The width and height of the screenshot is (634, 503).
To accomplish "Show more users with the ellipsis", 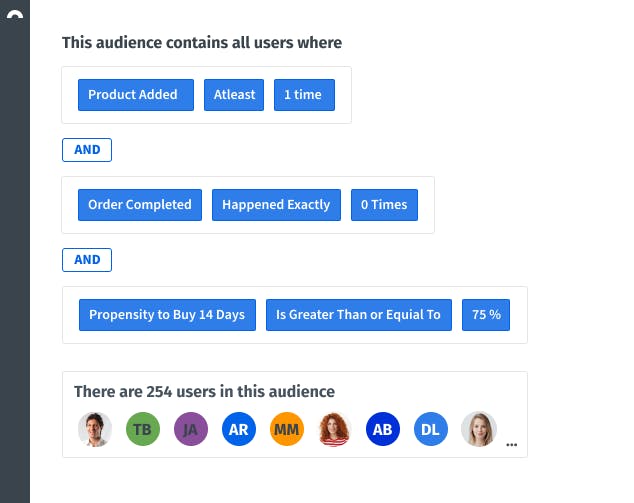I will 512,444.
